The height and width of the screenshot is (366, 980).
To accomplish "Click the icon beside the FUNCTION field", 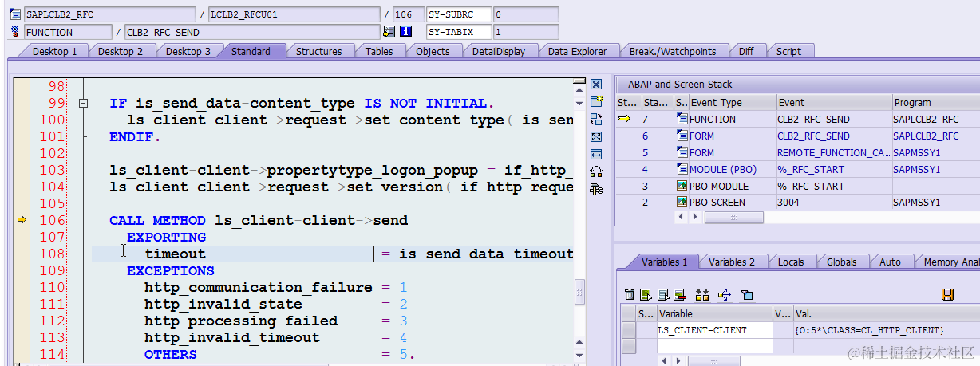I will (16, 32).
